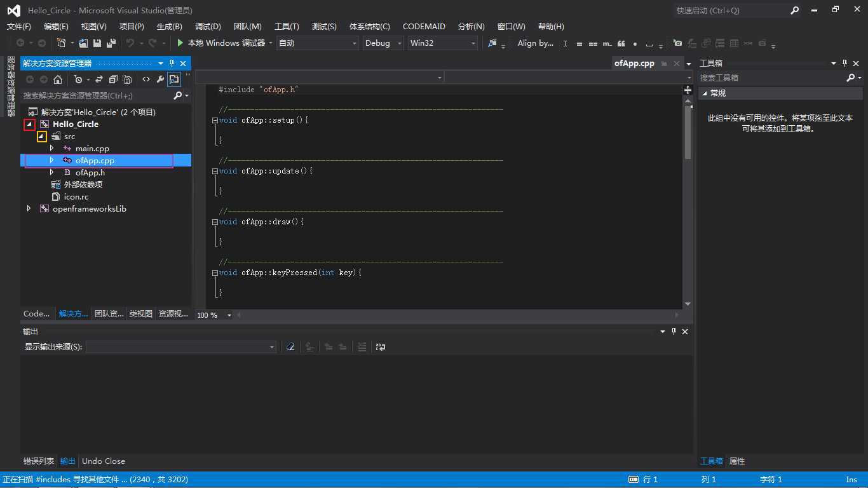Click the Collapse All icon in Solution Explorer
This screenshot has width=868, height=488.
tap(113, 79)
